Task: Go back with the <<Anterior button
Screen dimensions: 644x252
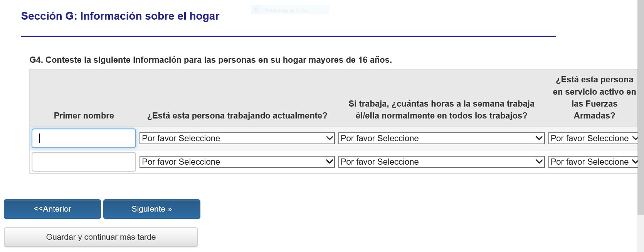Action: [52, 209]
